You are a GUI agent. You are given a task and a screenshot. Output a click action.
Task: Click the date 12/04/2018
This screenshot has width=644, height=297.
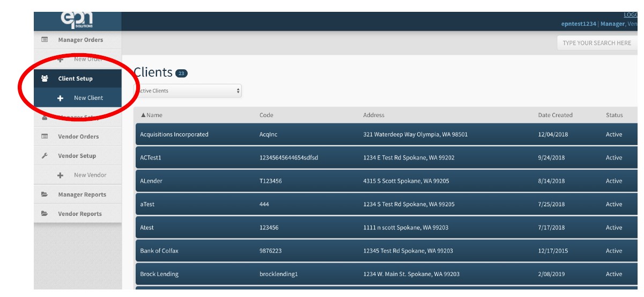click(x=553, y=134)
